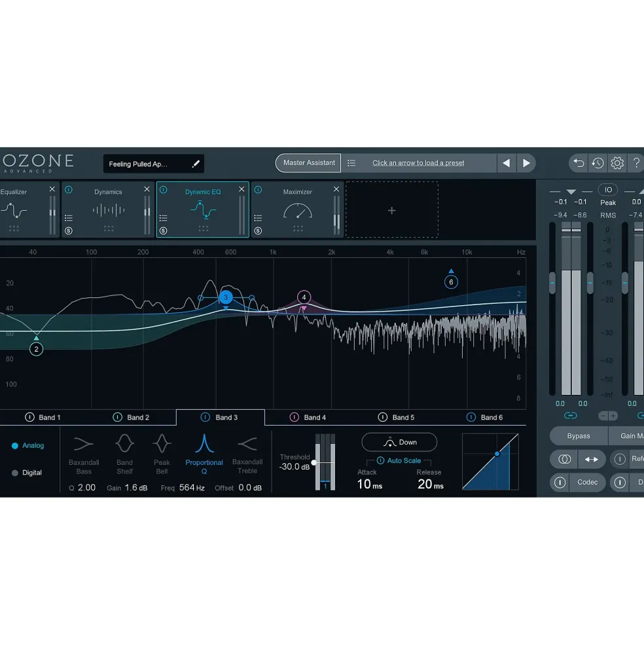This screenshot has width=644, height=645.
Task: Switch to the Band 3 tab
Action: (x=221, y=417)
